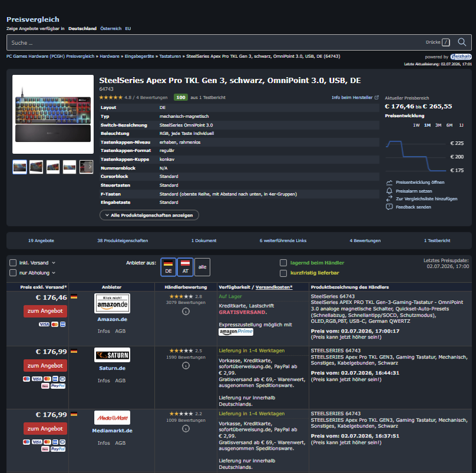
Task: Enable inkl. Versand checkbox
Action: (13, 263)
